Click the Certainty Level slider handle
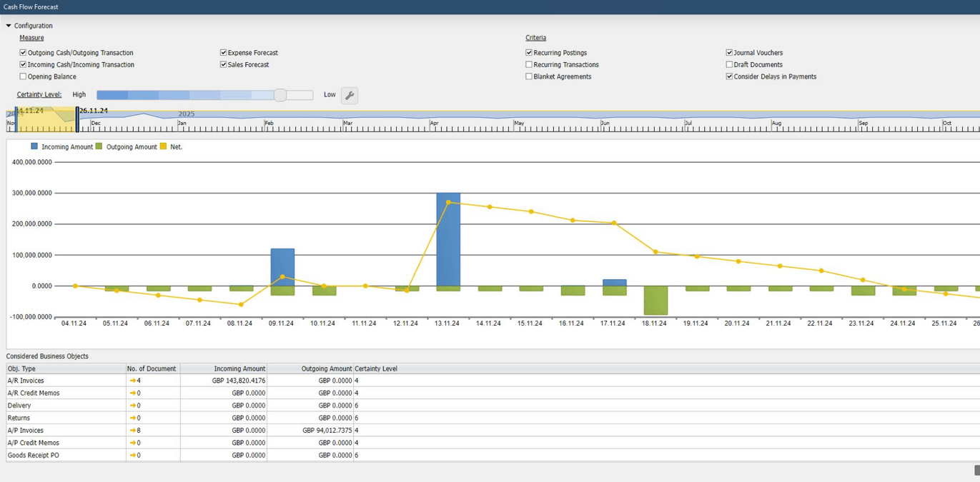980x482 pixels. [280, 95]
